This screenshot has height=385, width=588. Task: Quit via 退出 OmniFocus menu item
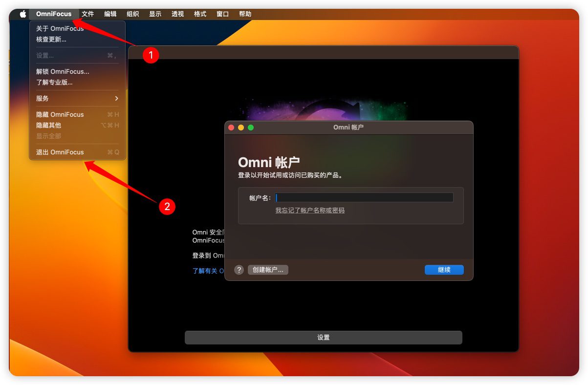[x=60, y=152]
